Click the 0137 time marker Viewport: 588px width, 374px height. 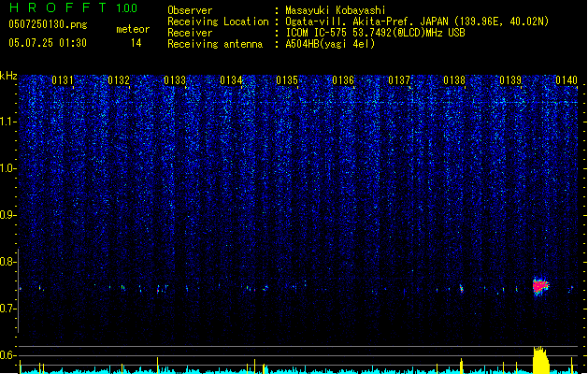(399, 80)
